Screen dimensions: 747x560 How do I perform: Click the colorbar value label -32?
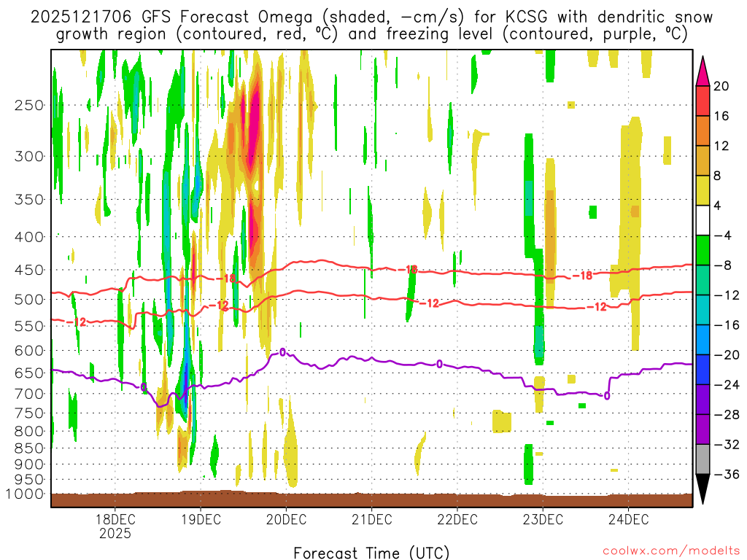click(727, 444)
